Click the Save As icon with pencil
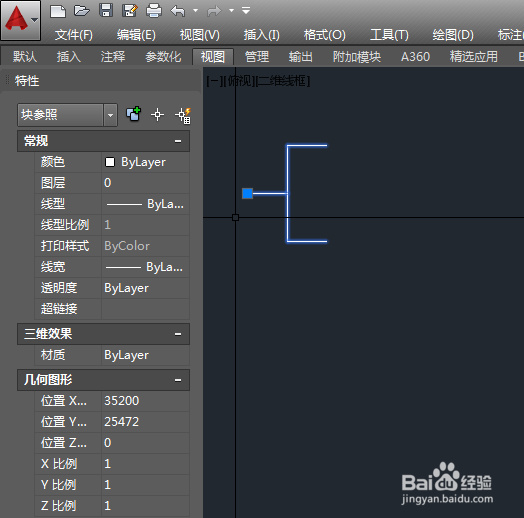The image size is (524, 518). point(130,11)
